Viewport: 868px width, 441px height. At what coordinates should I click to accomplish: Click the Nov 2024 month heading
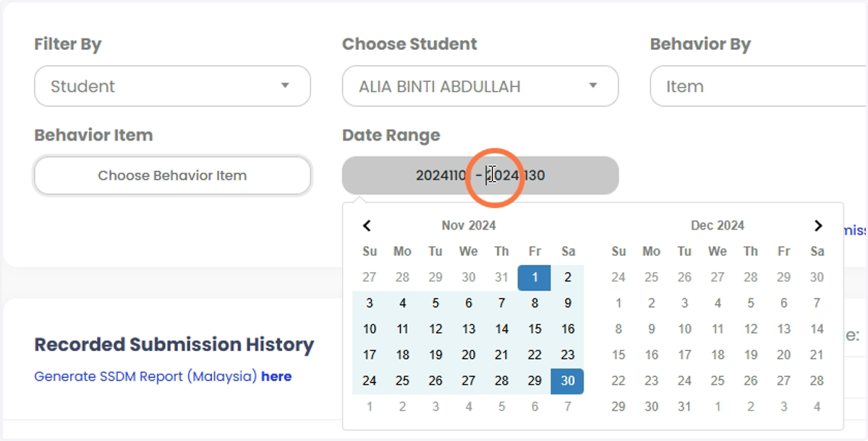coord(469,226)
